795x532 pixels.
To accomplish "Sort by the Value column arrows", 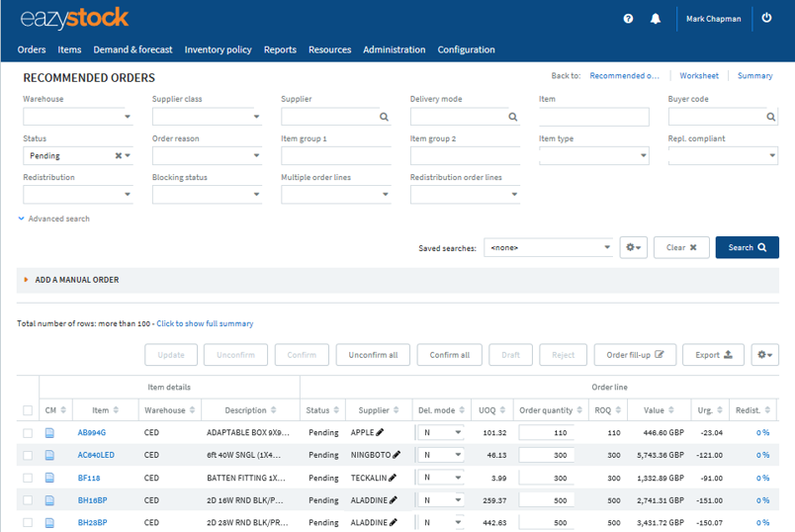I will click(x=671, y=409).
